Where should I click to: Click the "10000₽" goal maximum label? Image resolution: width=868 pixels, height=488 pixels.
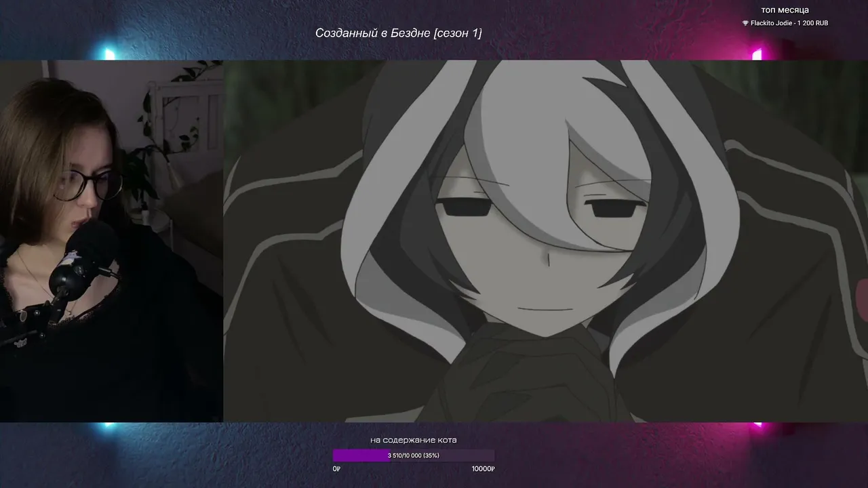click(484, 469)
